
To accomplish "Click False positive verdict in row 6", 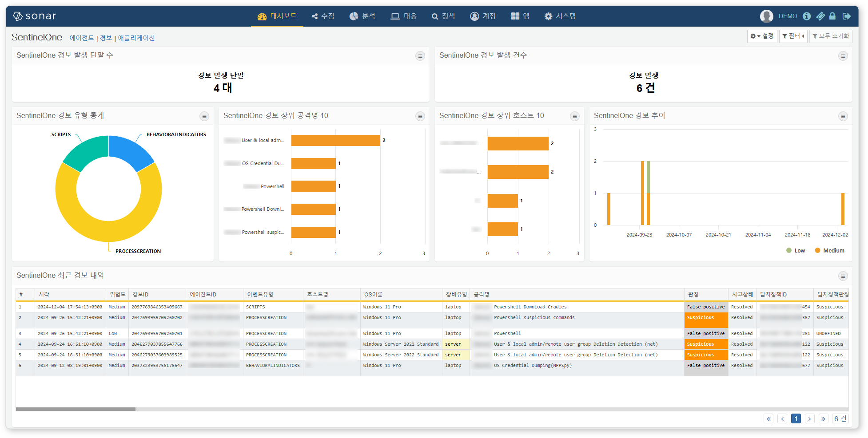I will pyautogui.click(x=706, y=368).
